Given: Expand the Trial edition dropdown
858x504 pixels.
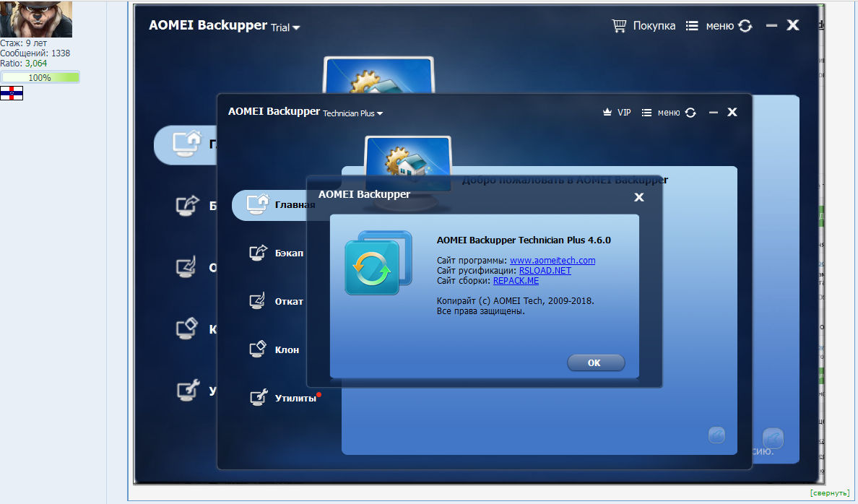Looking at the screenshot, I should click(296, 28).
